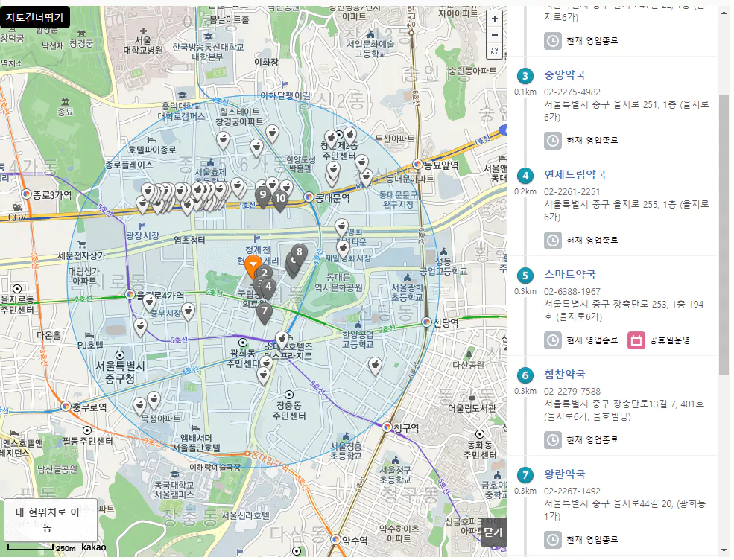Click phone number 02-2279-7588
The height and width of the screenshot is (560, 734).
point(572,392)
